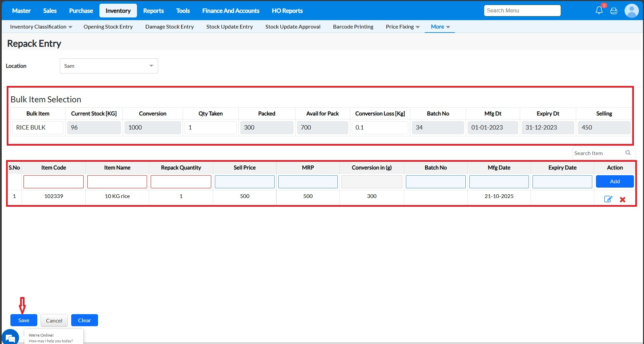Click the printer icon in header

(x=614, y=11)
